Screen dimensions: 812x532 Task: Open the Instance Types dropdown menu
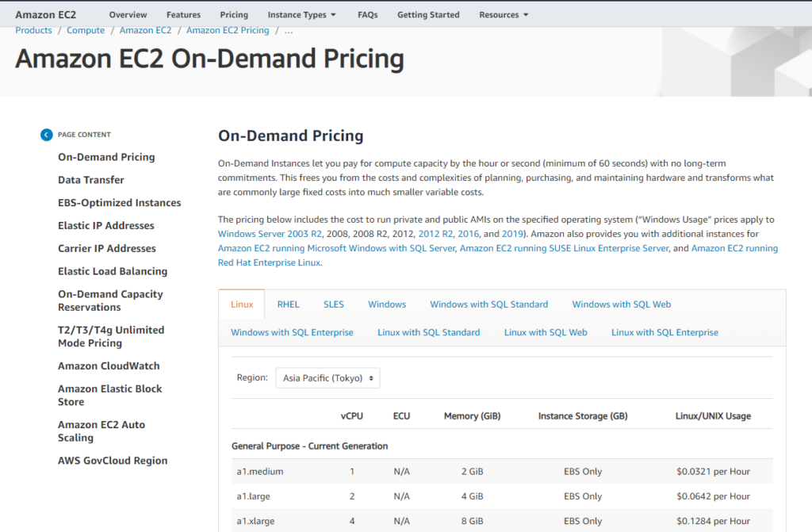click(301, 15)
